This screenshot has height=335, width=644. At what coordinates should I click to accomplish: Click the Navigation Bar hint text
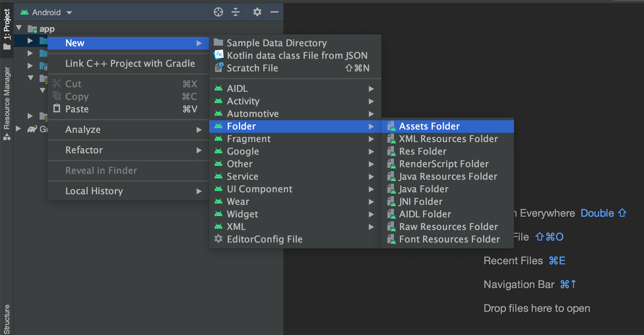[x=519, y=284]
